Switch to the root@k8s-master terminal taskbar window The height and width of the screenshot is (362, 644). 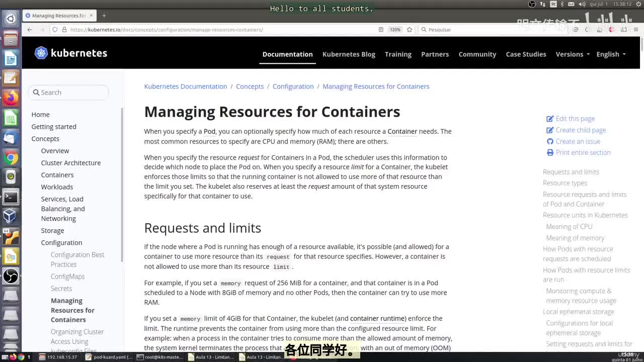tap(159, 357)
